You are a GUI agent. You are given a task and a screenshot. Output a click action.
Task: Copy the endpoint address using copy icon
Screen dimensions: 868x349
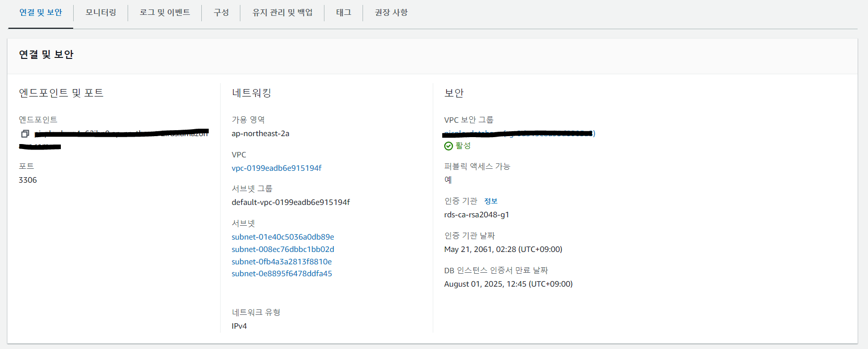(x=25, y=134)
